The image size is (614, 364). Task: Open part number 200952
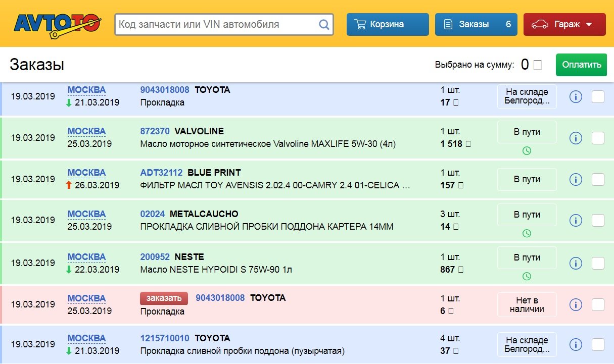(155, 257)
